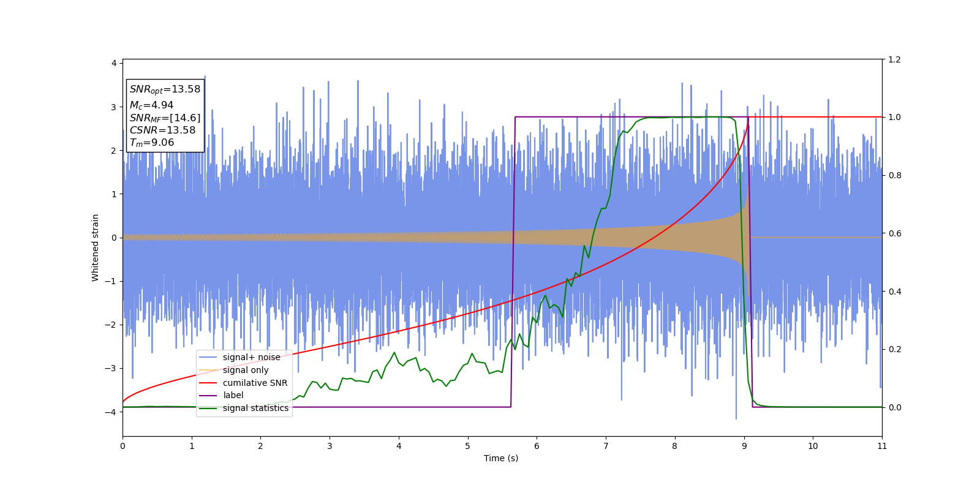Click the x-axis tick label 11
This screenshot has width=980, height=490.
[882, 446]
